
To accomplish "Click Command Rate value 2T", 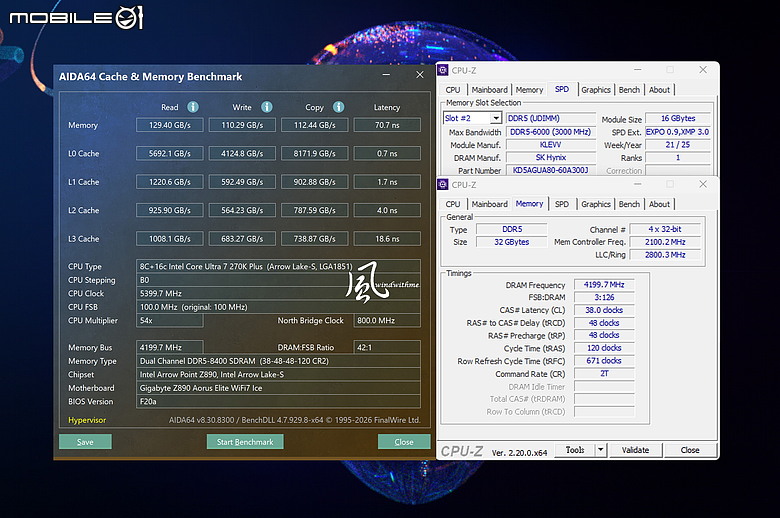I will tap(604, 373).
